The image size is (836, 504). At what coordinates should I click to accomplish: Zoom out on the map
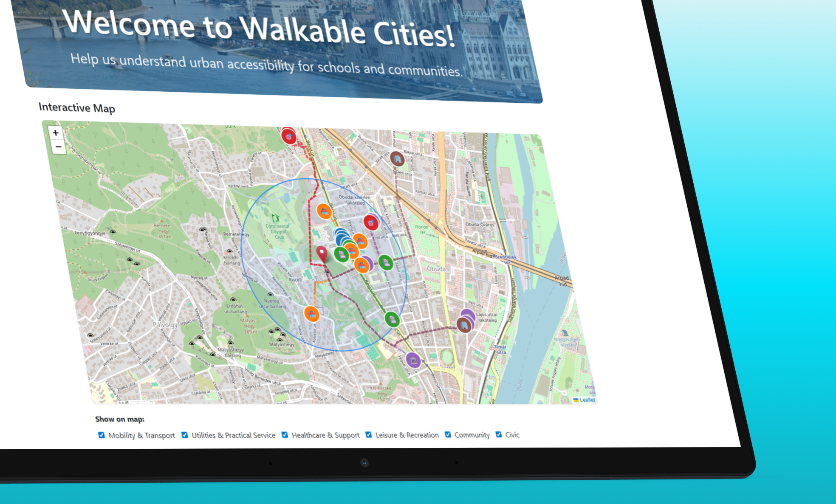[58, 147]
